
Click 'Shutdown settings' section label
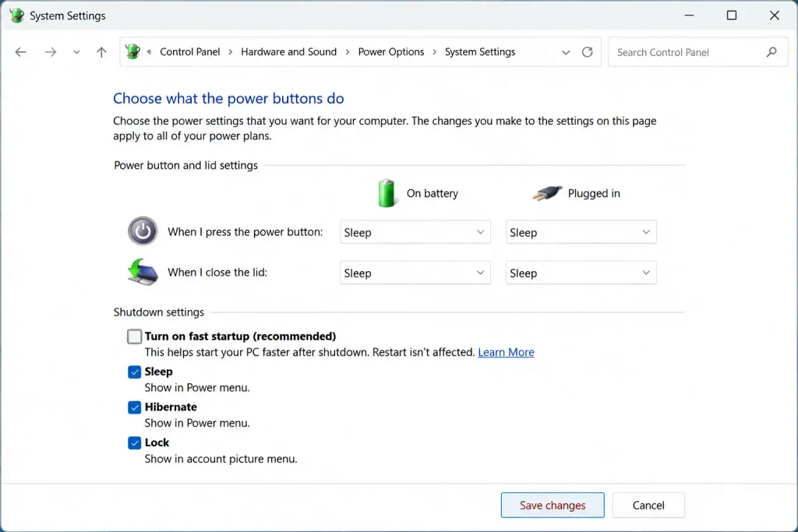(159, 312)
